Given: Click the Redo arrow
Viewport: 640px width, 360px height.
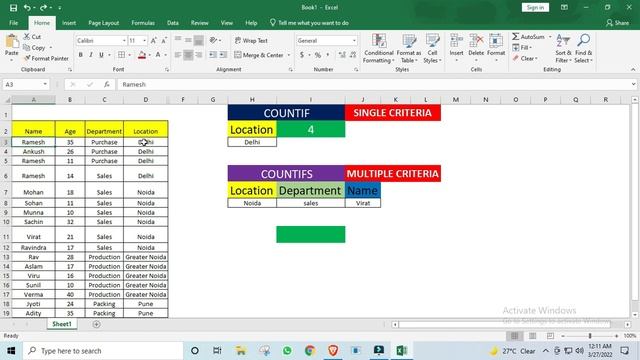Looking at the screenshot, I should (x=43, y=8).
